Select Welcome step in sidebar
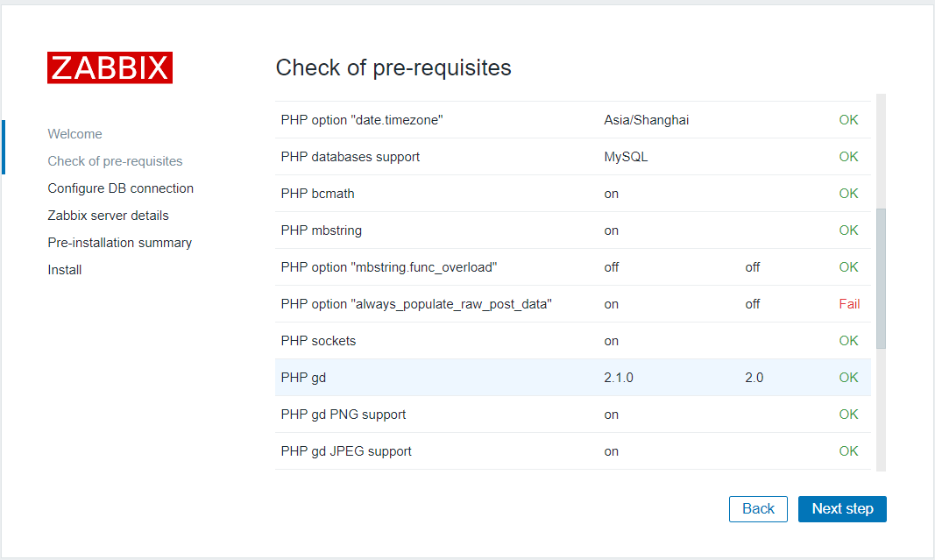 [x=74, y=134]
